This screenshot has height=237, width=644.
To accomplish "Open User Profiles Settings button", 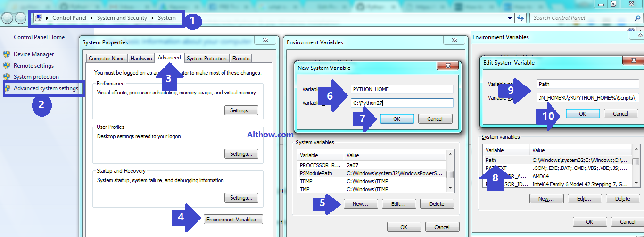I will 241,154.
